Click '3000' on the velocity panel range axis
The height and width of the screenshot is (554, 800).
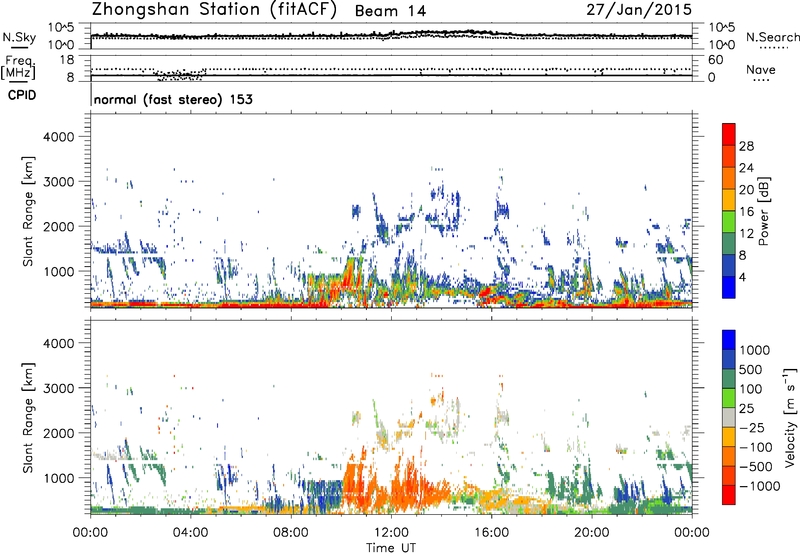tap(58, 388)
